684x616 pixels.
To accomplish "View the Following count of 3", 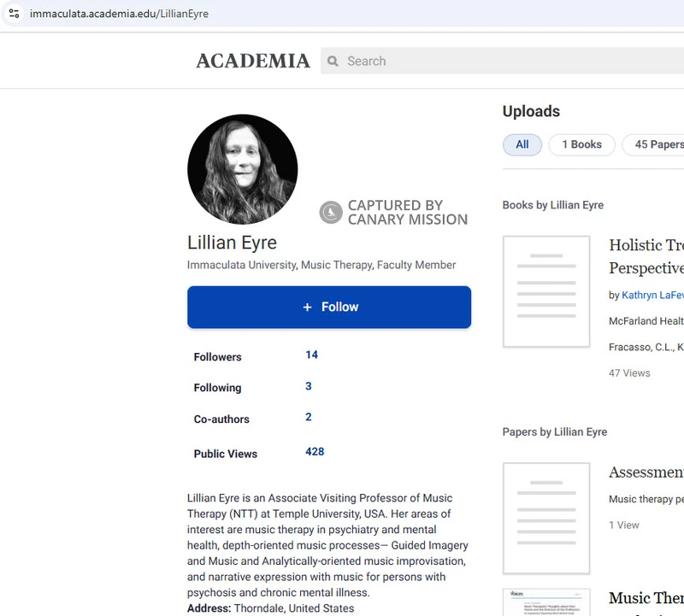I will pos(309,386).
